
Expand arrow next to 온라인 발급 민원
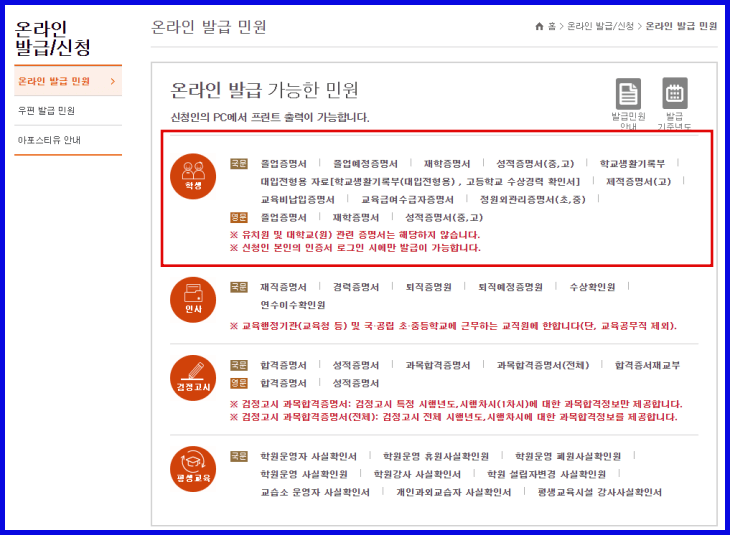point(113,81)
